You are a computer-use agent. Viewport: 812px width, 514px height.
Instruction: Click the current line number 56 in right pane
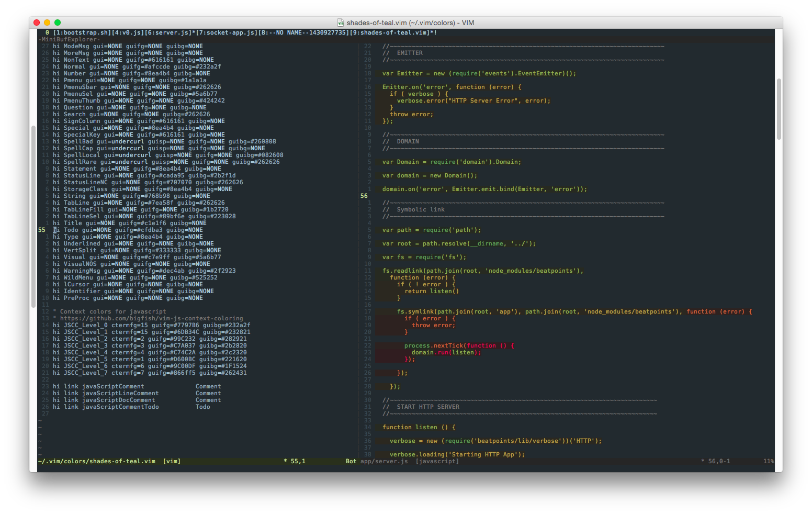364,196
